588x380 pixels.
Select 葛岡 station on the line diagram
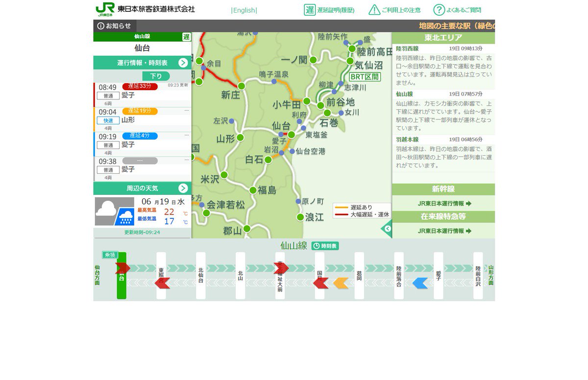tap(359, 276)
